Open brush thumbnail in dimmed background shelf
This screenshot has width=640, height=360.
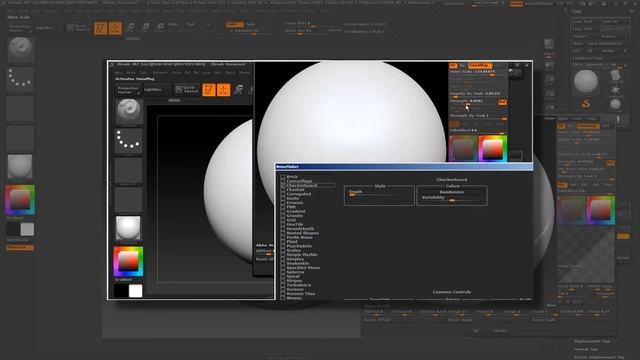(20, 49)
